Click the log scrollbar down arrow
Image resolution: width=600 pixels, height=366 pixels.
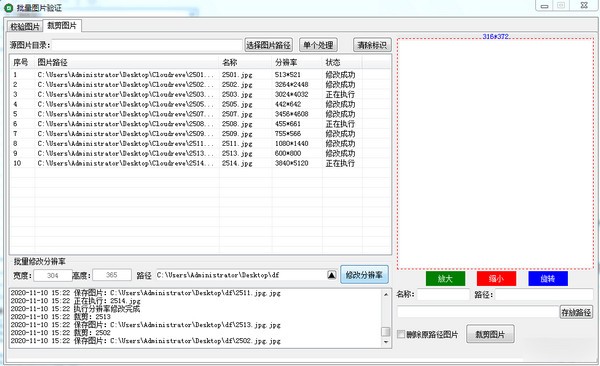(386, 342)
